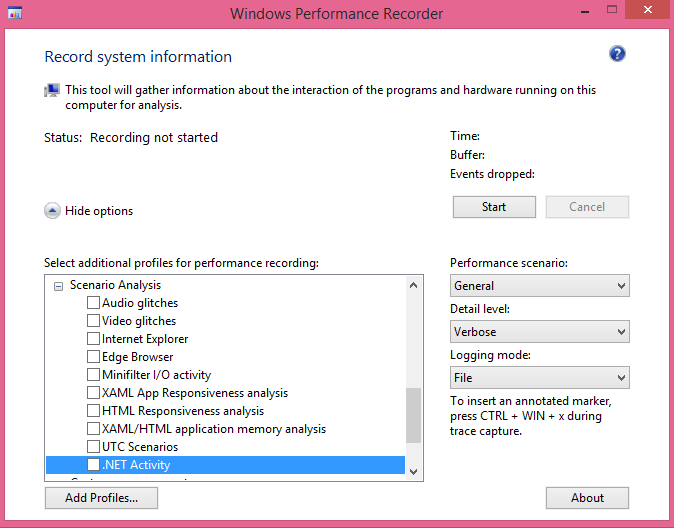This screenshot has height=528, width=674.
Task: Tick the Edge Browser checkbox
Action: pyautogui.click(x=93, y=357)
